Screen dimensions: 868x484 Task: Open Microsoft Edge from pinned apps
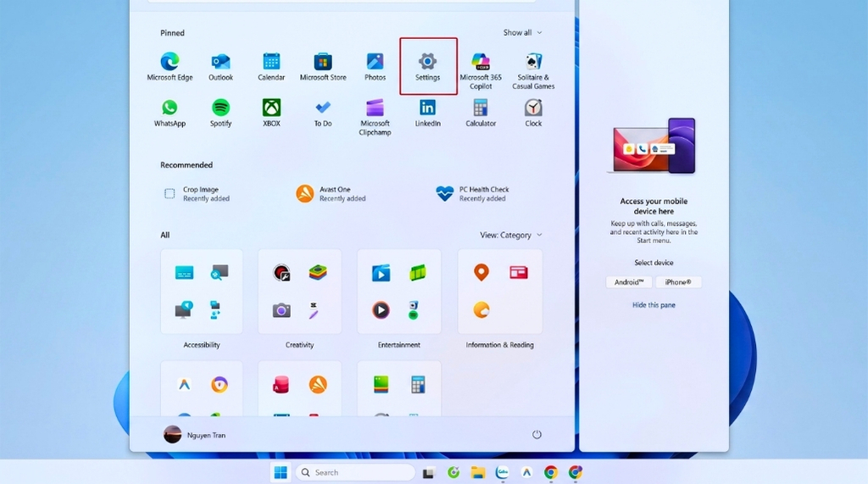(170, 66)
